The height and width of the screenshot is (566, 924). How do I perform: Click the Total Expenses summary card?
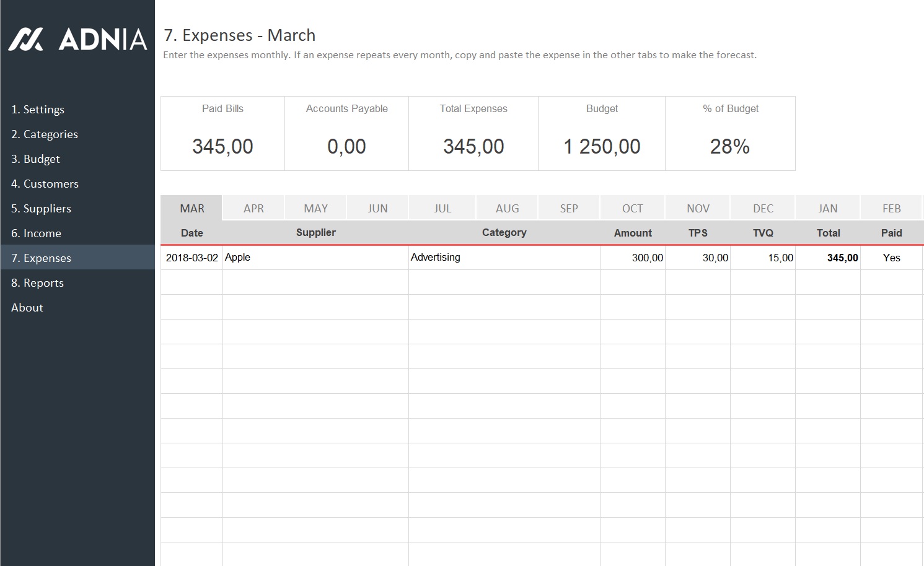(473, 133)
